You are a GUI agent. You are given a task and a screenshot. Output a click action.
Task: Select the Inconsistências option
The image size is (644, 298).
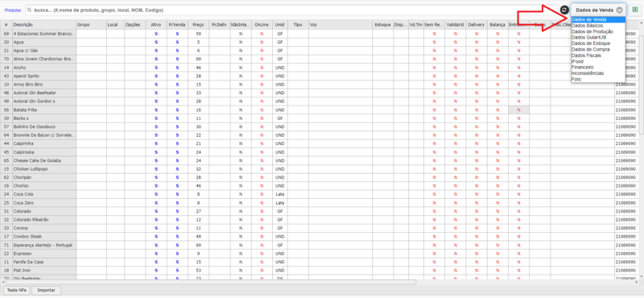[598, 73]
